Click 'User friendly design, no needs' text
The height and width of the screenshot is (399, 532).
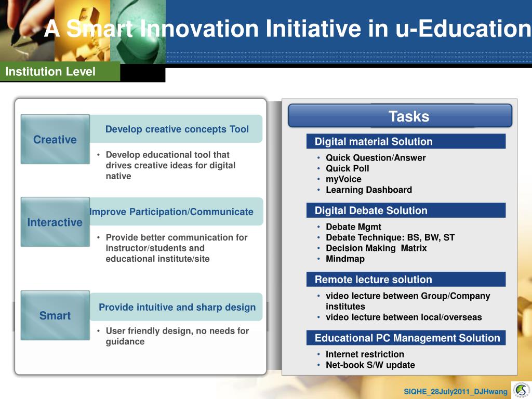click(x=177, y=336)
